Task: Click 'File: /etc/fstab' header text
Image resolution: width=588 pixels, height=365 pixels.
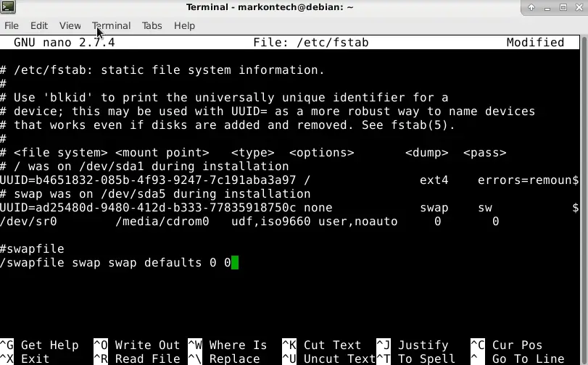Action: pos(311,42)
